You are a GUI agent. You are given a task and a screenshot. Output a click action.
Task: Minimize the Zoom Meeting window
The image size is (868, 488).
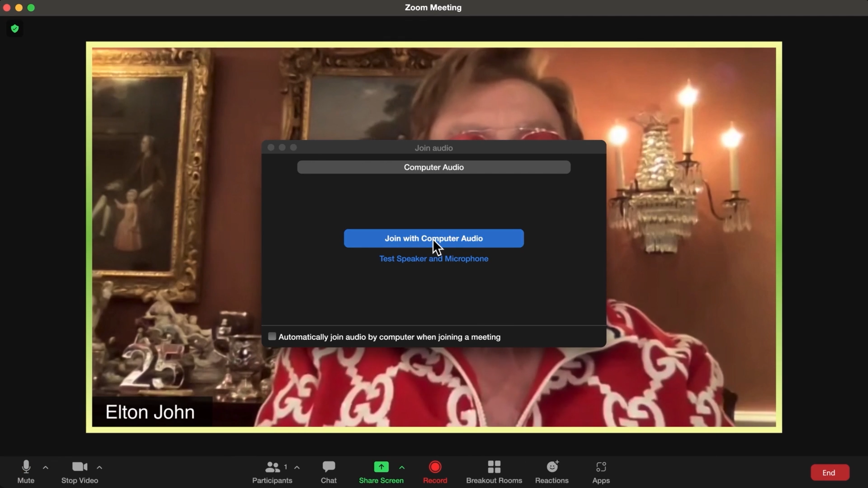[x=19, y=8]
